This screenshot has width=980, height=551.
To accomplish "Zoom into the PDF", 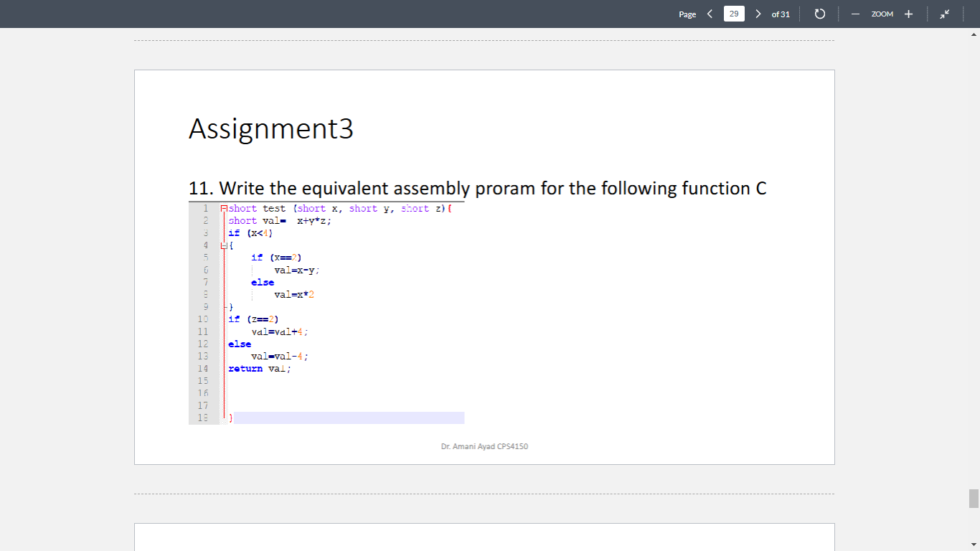I will point(908,14).
